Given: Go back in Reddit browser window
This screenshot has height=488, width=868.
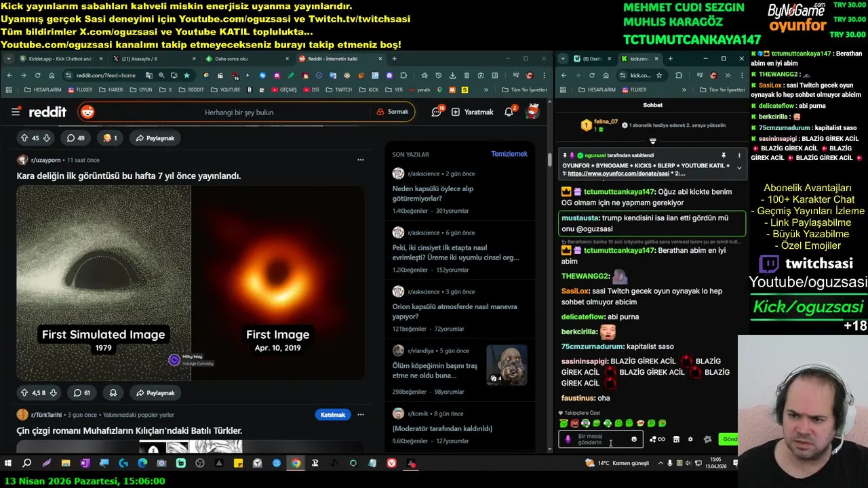Looking at the screenshot, I should 9,75.
